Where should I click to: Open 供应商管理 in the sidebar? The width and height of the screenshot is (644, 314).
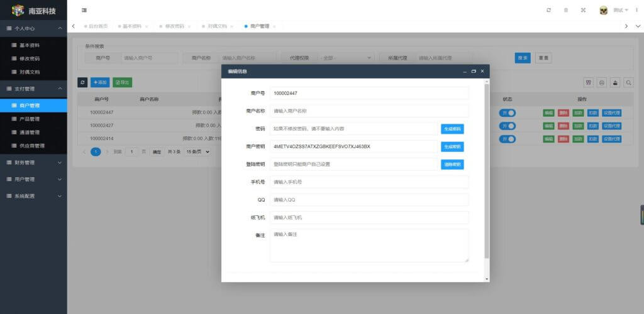point(33,146)
